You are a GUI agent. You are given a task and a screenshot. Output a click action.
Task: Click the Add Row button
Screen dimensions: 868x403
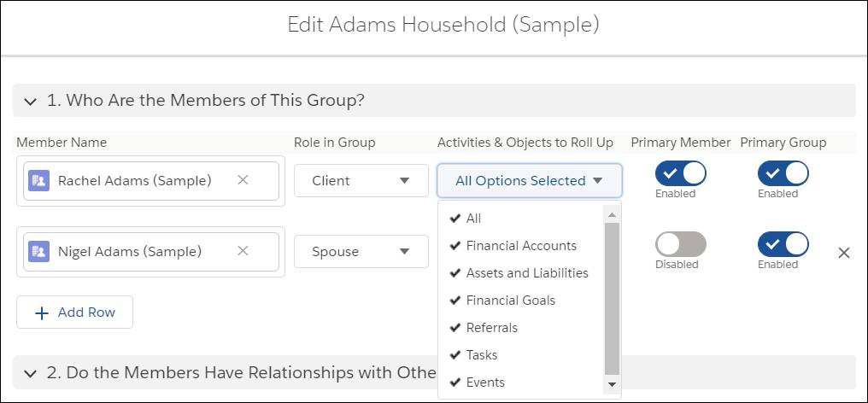pos(74,312)
